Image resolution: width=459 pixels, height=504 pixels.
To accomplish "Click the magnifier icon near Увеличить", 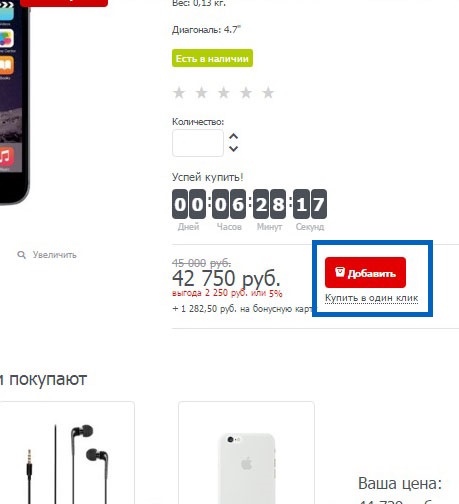I will 22,255.
